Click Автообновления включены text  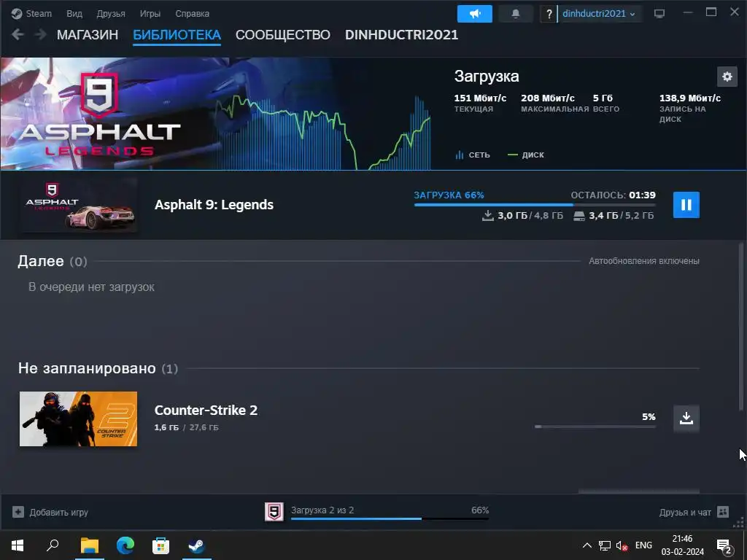pos(643,261)
